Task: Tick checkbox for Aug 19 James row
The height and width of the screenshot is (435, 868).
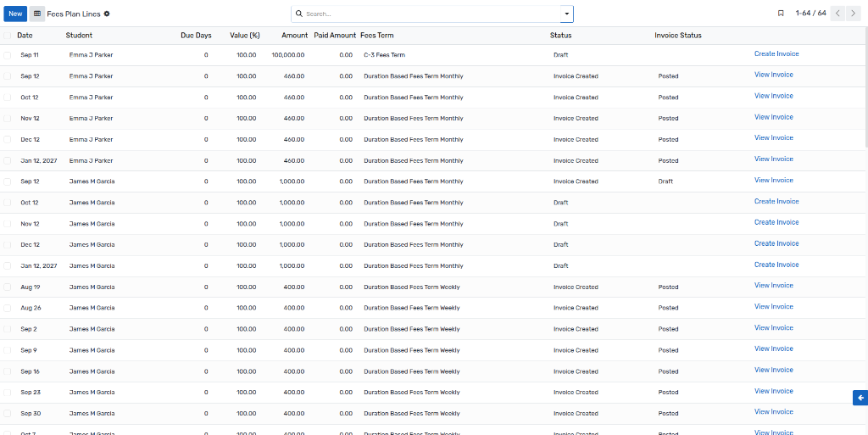Action: pyautogui.click(x=7, y=287)
